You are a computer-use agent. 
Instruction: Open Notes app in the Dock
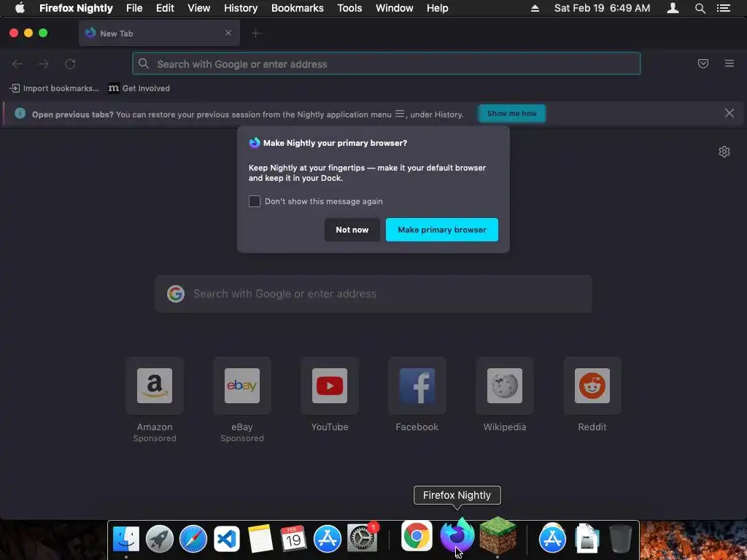(x=260, y=539)
